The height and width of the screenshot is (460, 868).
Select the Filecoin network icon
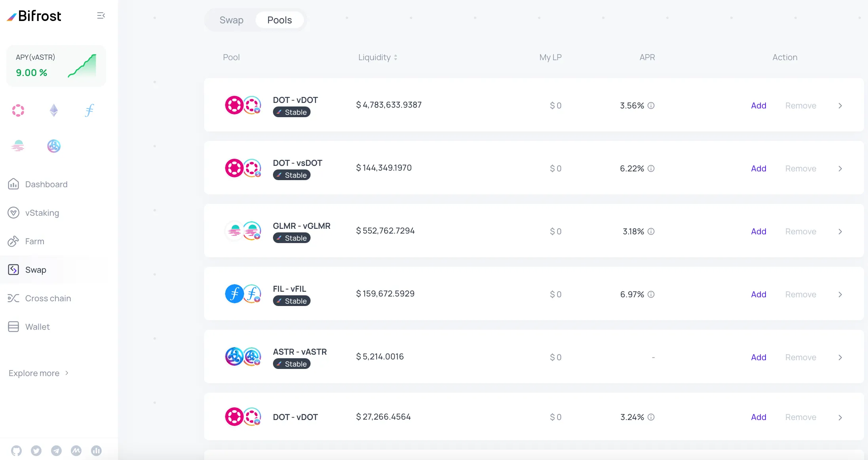click(x=89, y=110)
